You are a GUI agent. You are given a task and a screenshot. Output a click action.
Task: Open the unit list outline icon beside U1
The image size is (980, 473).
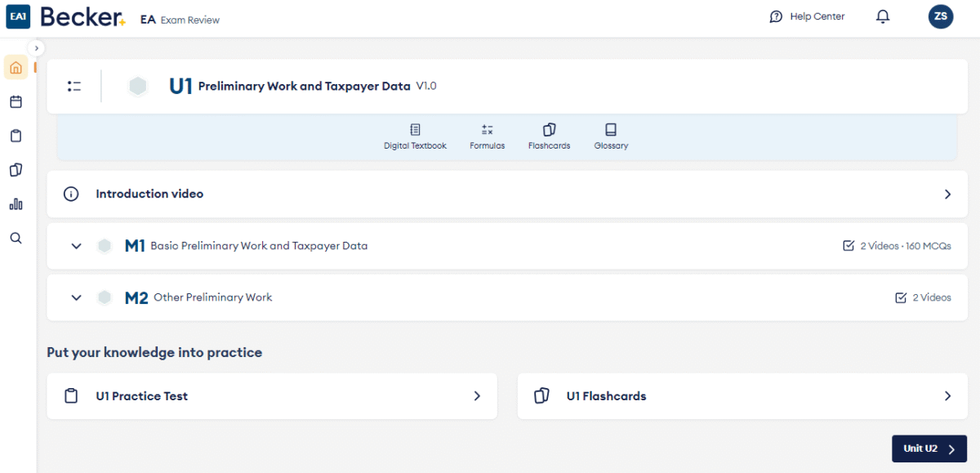click(x=74, y=86)
